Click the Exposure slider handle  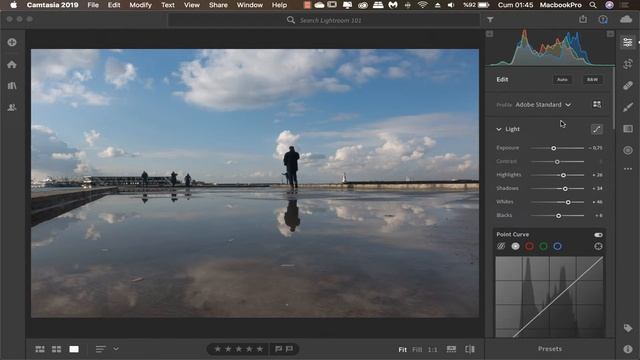(x=554, y=148)
